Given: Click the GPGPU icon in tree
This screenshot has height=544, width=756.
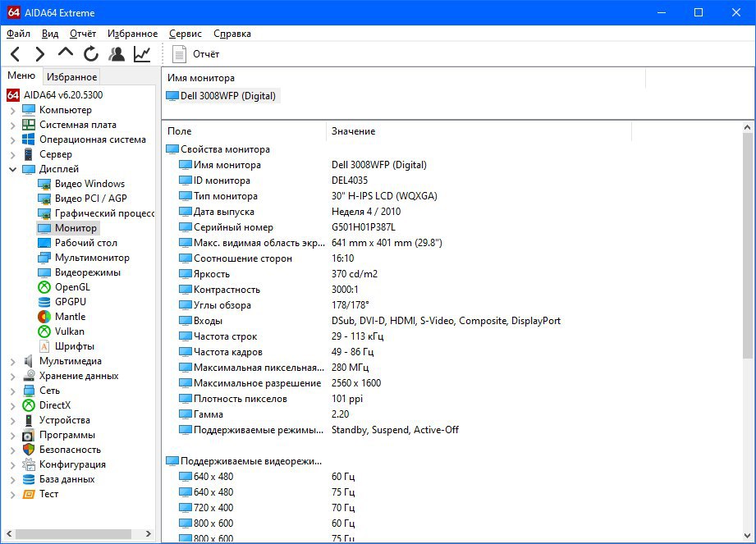Looking at the screenshot, I should coord(44,302).
